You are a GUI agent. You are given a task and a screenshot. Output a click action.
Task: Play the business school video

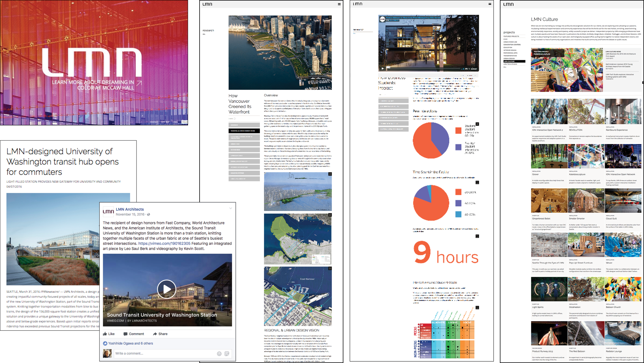coord(382,69)
